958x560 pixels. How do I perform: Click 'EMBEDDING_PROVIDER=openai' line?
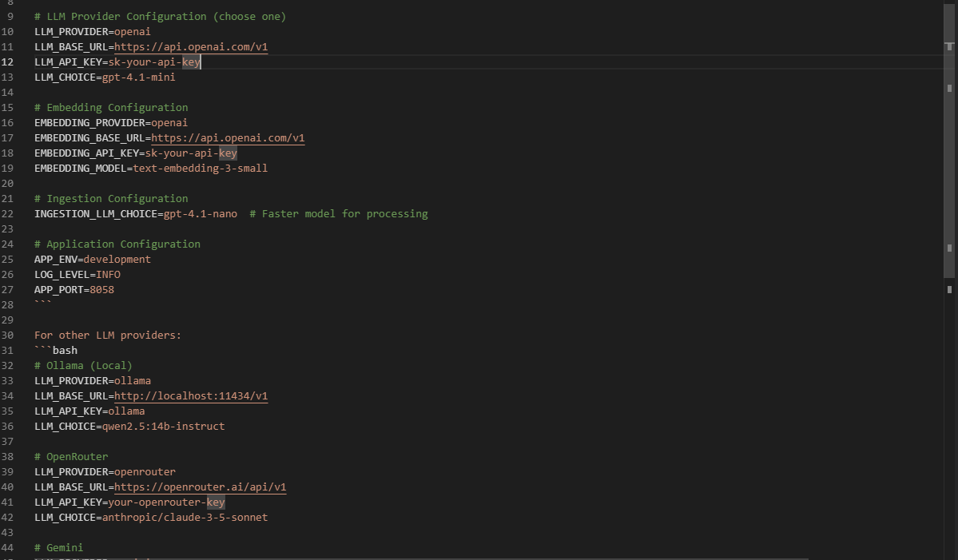tap(111, 123)
